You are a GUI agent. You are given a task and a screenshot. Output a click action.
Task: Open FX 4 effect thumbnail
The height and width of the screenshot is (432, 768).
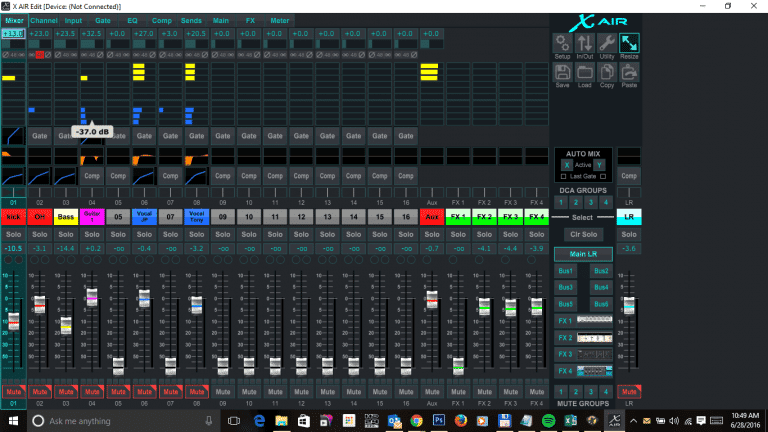pos(595,371)
